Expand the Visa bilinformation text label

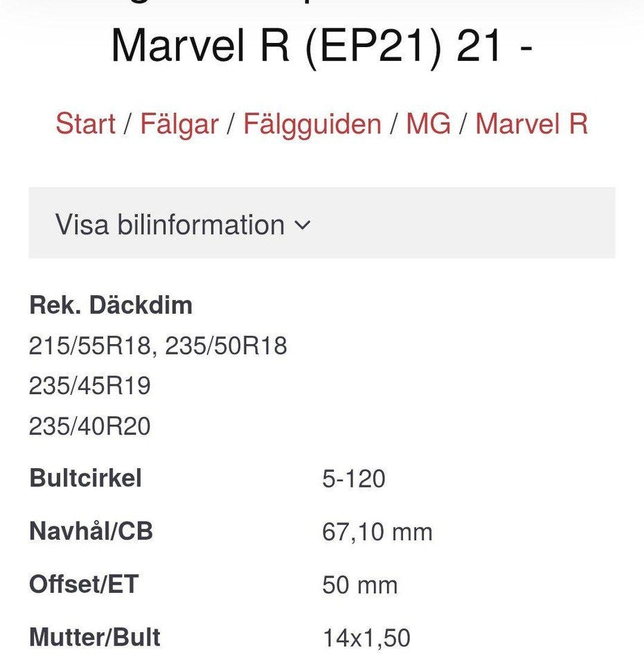coord(170,225)
